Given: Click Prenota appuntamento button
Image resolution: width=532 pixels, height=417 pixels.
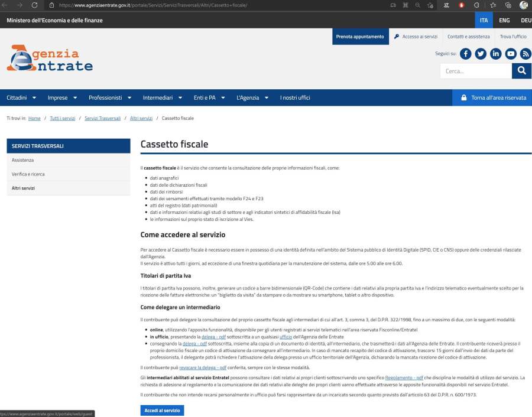Looking at the screenshot, I should [360, 37].
